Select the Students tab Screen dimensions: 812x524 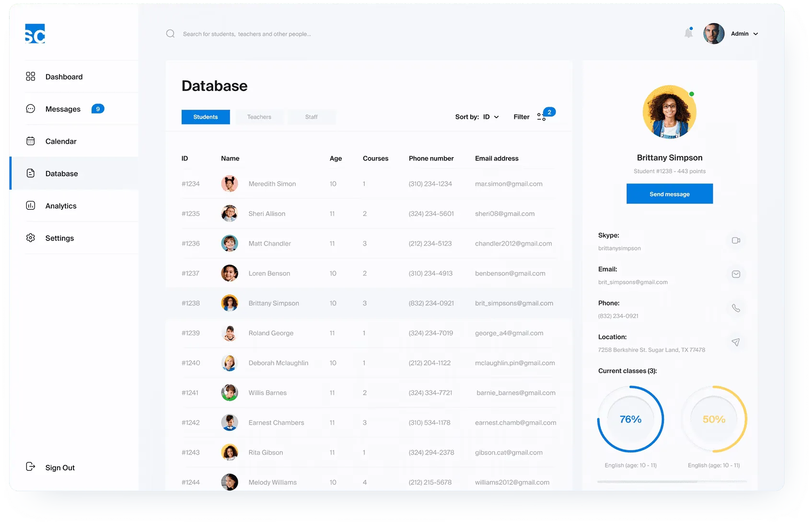(x=206, y=117)
